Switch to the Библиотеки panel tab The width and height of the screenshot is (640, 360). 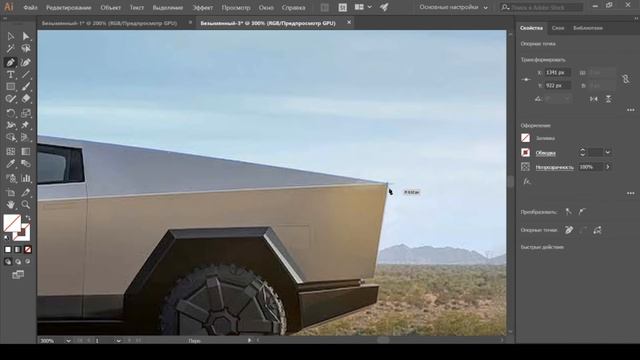pyautogui.click(x=588, y=28)
